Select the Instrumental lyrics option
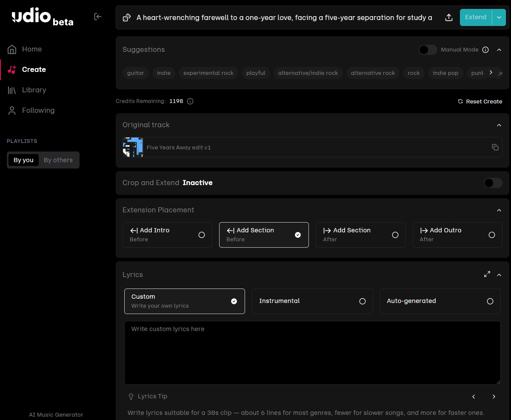Viewport: 511px width, 420px height. click(x=312, y=301)
